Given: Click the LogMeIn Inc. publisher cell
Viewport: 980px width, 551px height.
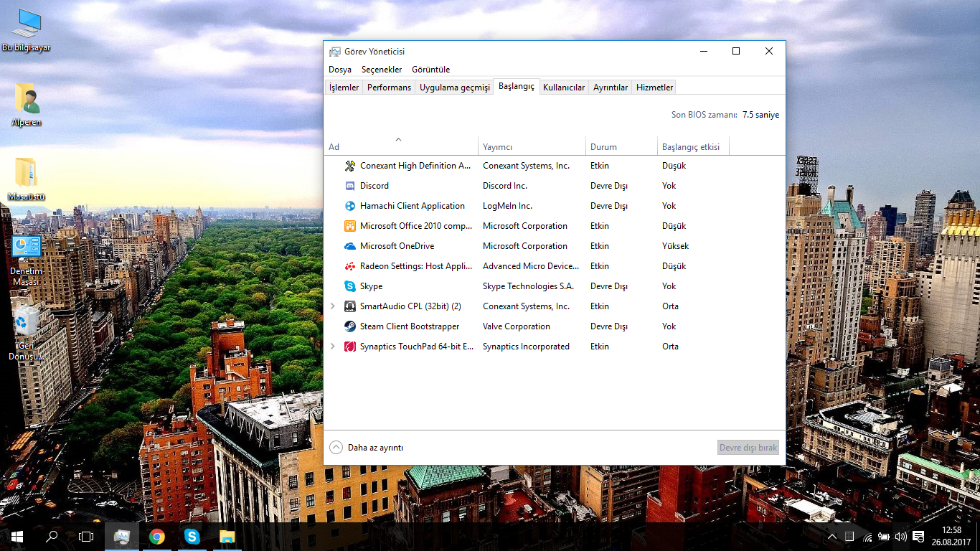Looking at the screenshot, I should (x=507, y=206).
